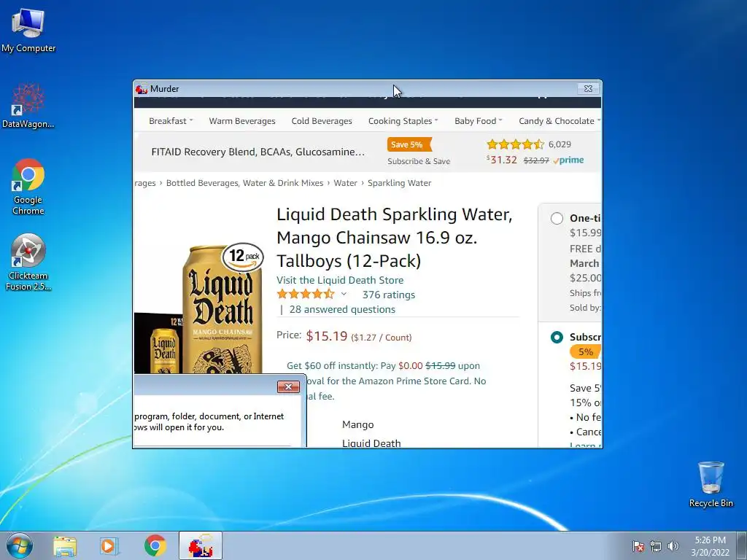Screen dimensions: 747x560
Task: Go to the Water breadcrumb
Action: (345, 183)
